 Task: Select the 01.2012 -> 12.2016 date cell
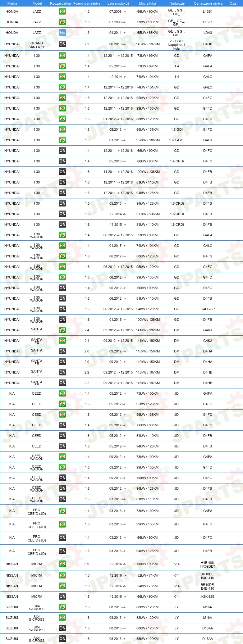coord(118,119)
